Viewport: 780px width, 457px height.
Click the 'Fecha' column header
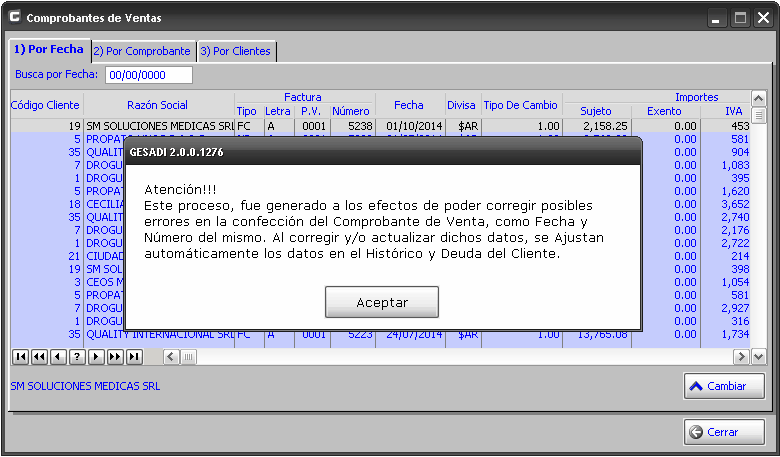coord(409,105)
